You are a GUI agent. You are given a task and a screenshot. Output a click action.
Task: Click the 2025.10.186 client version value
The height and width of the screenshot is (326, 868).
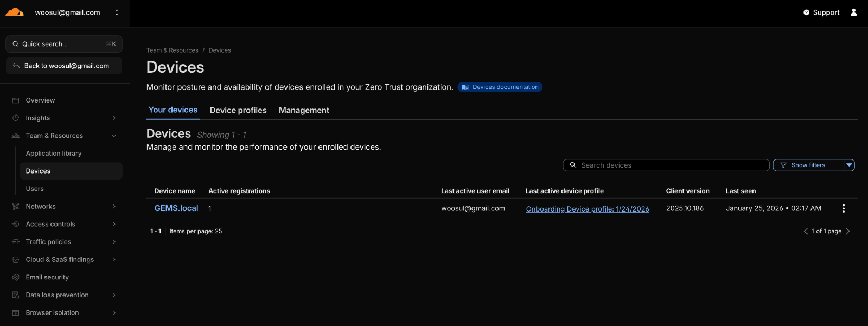(x=685, y=208)
